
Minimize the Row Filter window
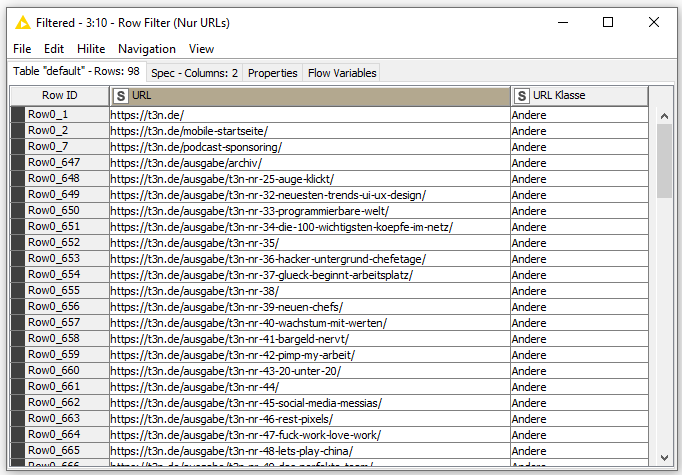click(x=563, y=22)
